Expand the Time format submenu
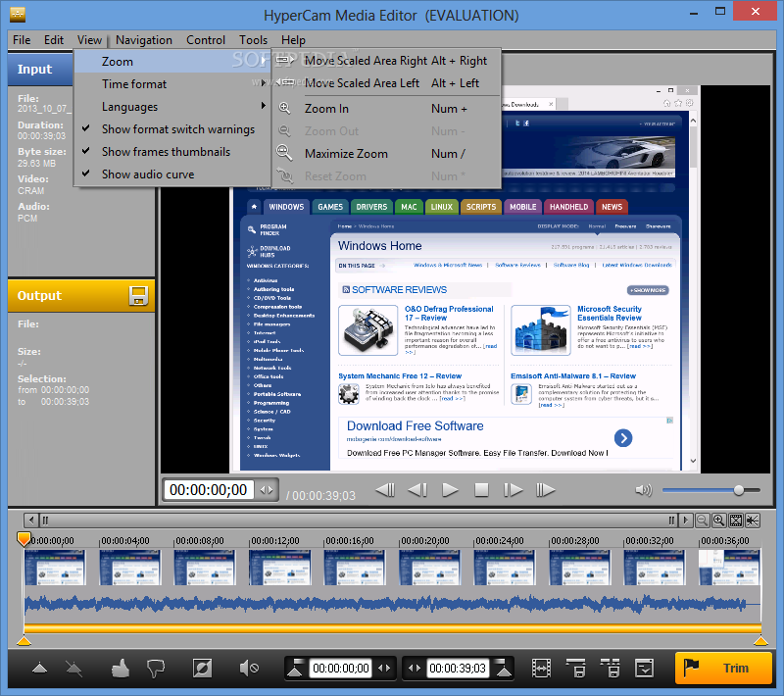 172,84
